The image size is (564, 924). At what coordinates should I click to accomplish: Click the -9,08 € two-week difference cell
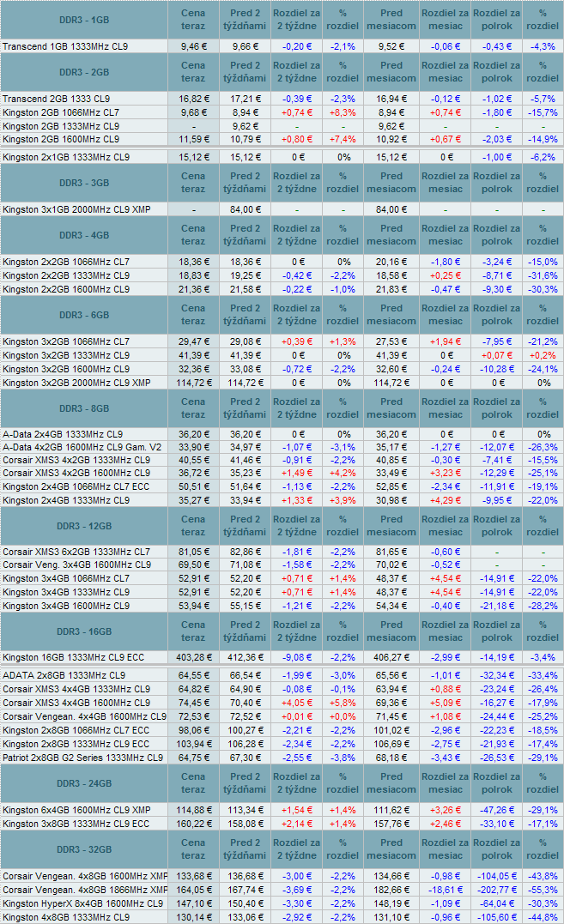tap(296, 658)
